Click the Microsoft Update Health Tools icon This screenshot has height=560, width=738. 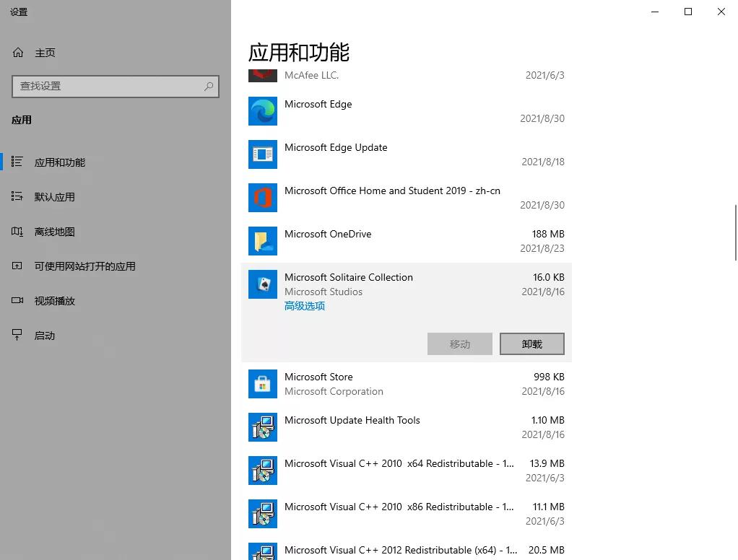[262, 427]
